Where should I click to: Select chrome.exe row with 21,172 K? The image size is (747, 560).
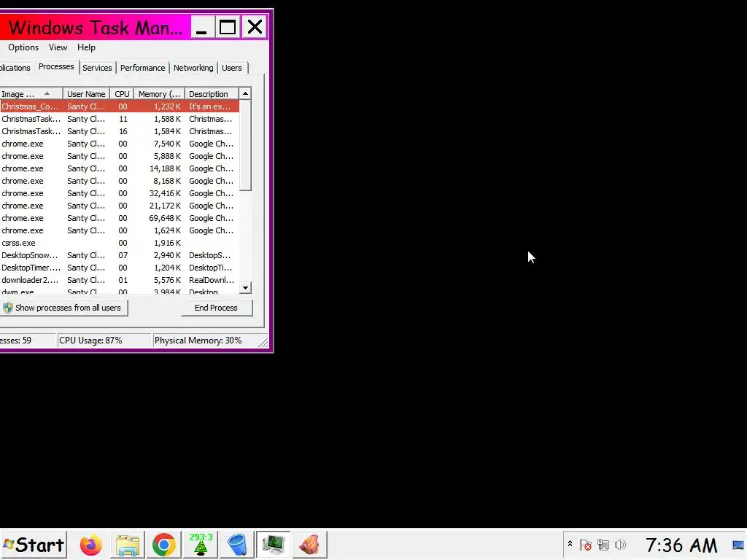[x=119, y=206]
